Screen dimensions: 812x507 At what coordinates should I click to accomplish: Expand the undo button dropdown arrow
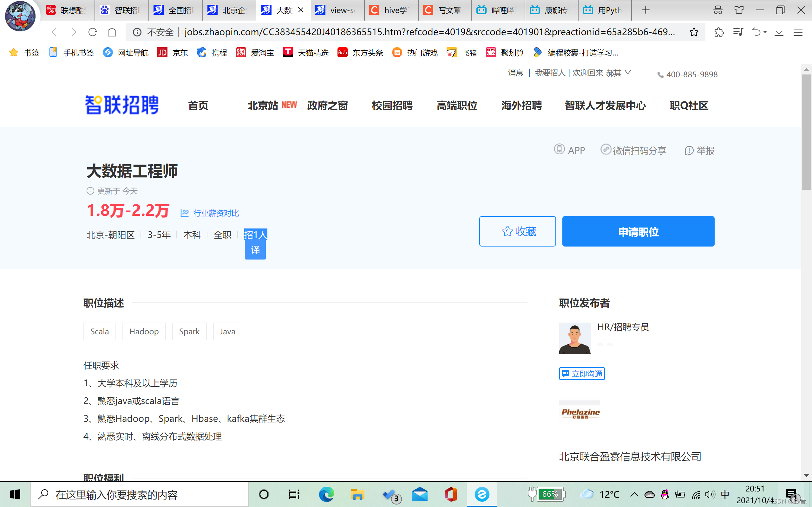[765, 32]
